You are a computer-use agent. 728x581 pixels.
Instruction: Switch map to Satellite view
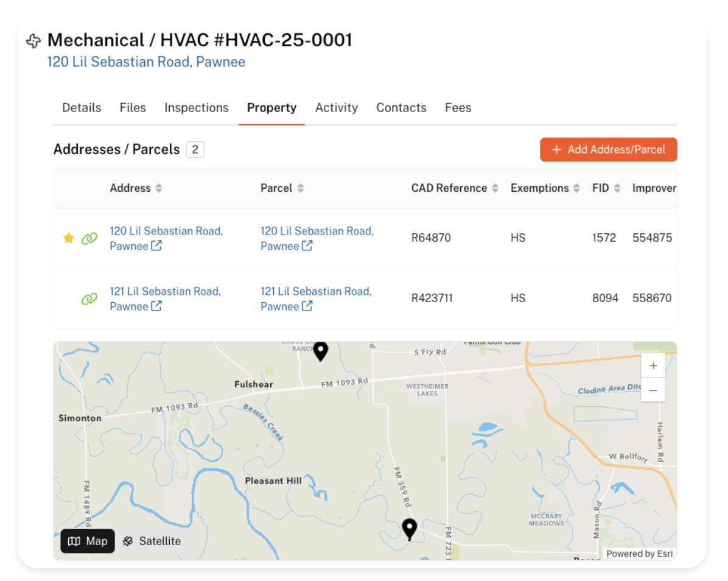tap(152, 541)
